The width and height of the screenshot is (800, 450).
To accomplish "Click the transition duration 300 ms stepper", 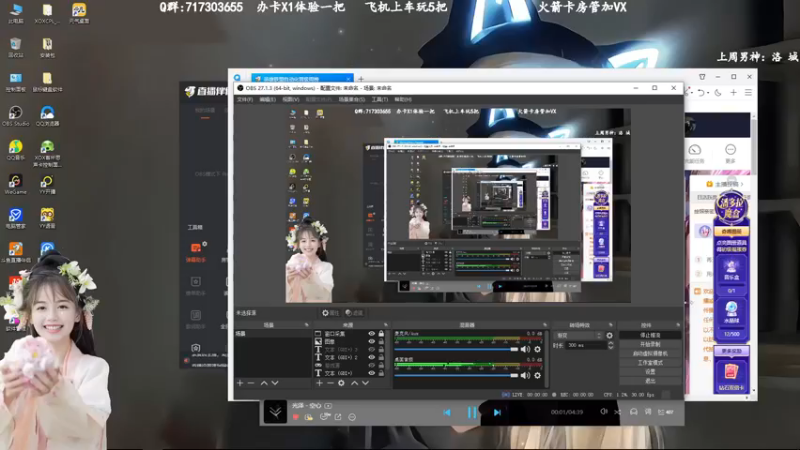I will pos(611,345).
